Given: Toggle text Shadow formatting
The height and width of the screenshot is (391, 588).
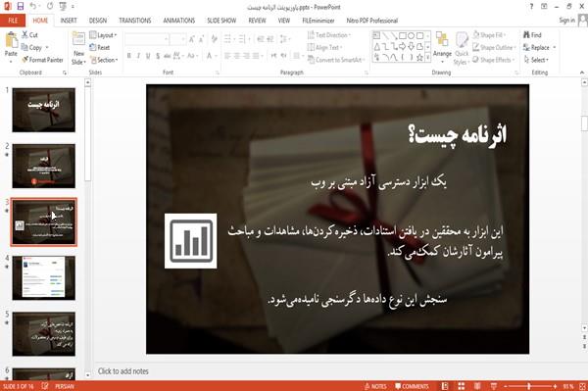Looking at the screenshot, I should (x=158, y=56).
